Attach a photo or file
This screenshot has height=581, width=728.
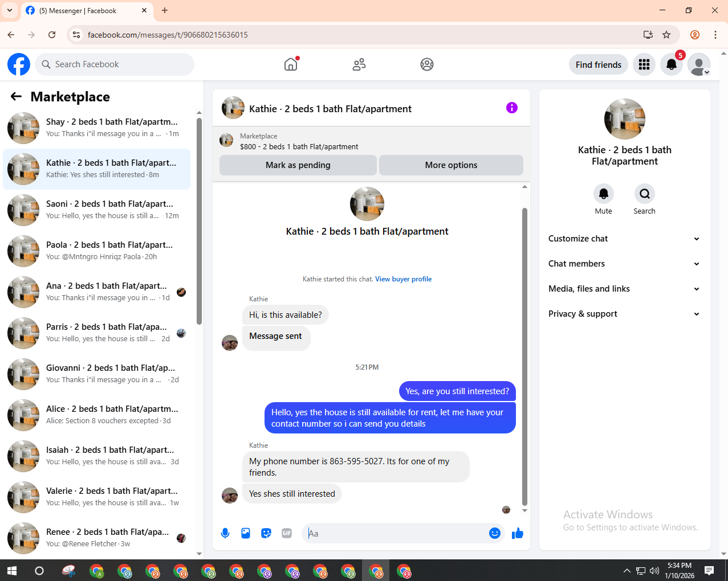click(x=246, y=533)
